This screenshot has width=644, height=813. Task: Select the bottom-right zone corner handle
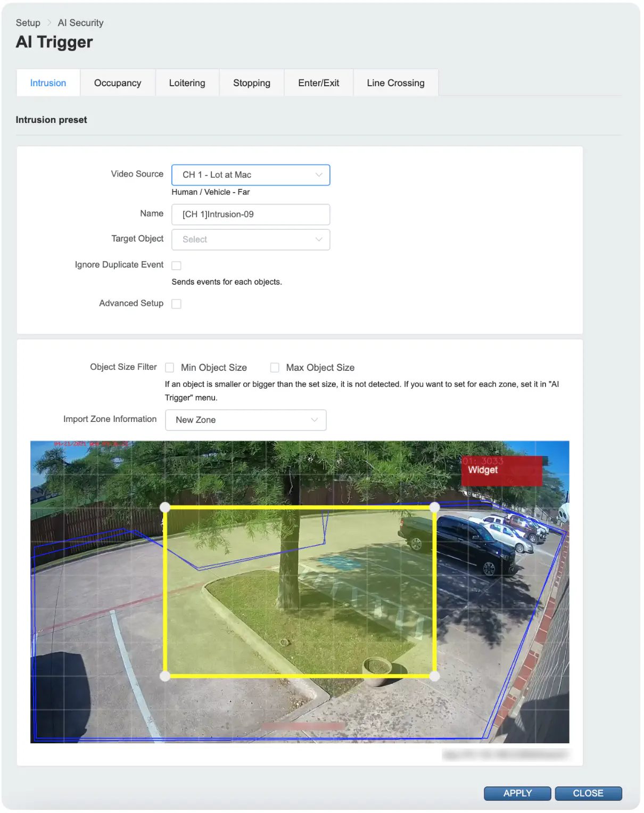click(435, 676)
